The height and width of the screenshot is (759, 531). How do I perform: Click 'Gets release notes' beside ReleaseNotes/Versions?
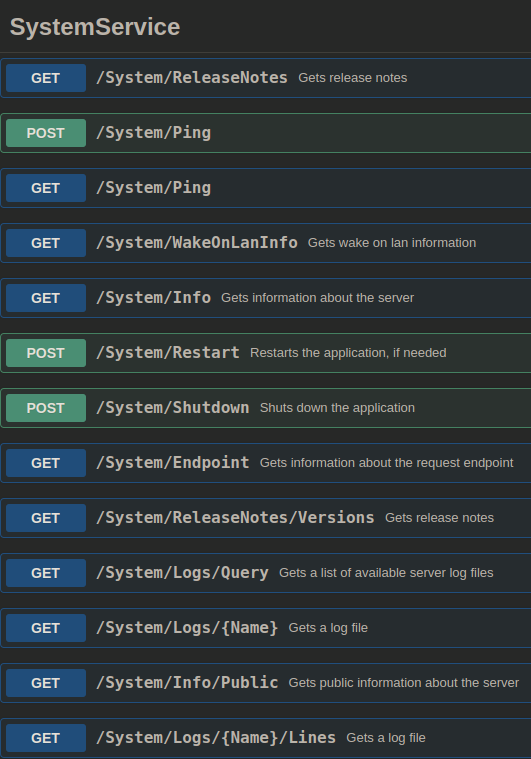(440, 518)
